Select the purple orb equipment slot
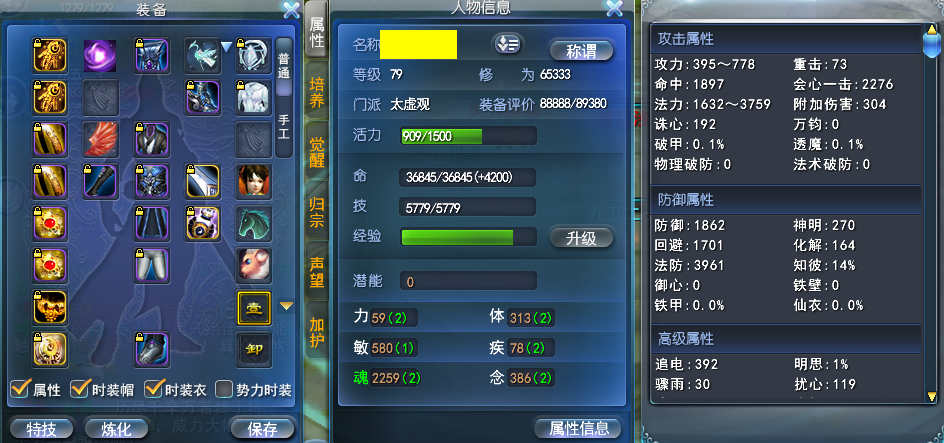The image size is (944, 443). click(100, 55)
